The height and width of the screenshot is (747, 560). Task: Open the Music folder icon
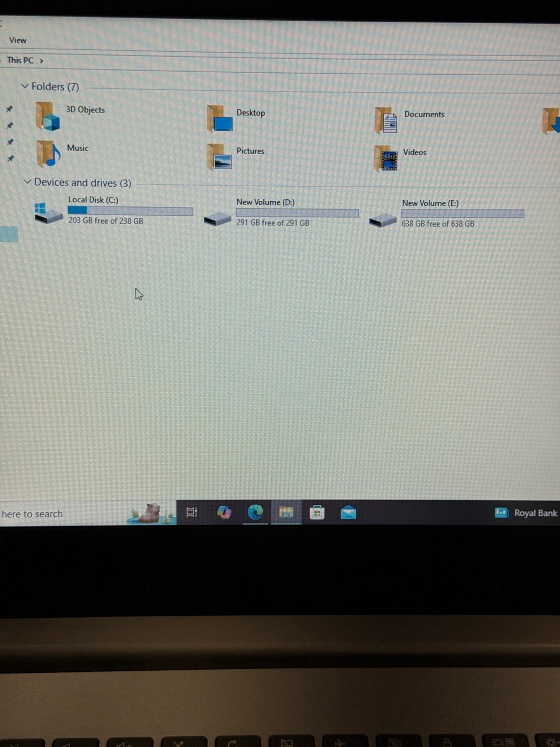tap(47, 154)
